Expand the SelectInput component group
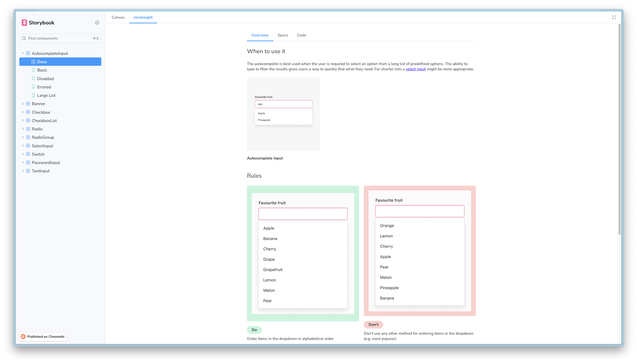This screenshot has width=637, height=364. (x=23, y=146)
